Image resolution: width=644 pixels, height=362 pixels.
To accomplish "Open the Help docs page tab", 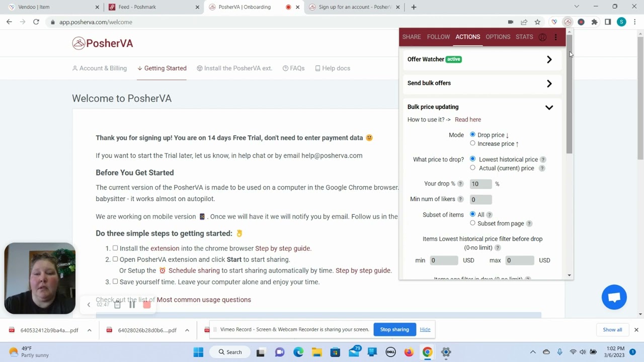I will coord(333,68).
